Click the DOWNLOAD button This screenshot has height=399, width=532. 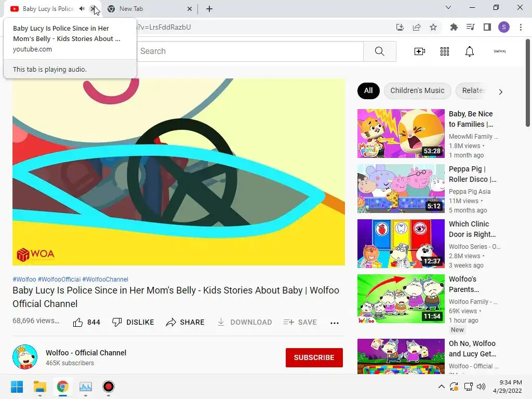click(244, 322)
